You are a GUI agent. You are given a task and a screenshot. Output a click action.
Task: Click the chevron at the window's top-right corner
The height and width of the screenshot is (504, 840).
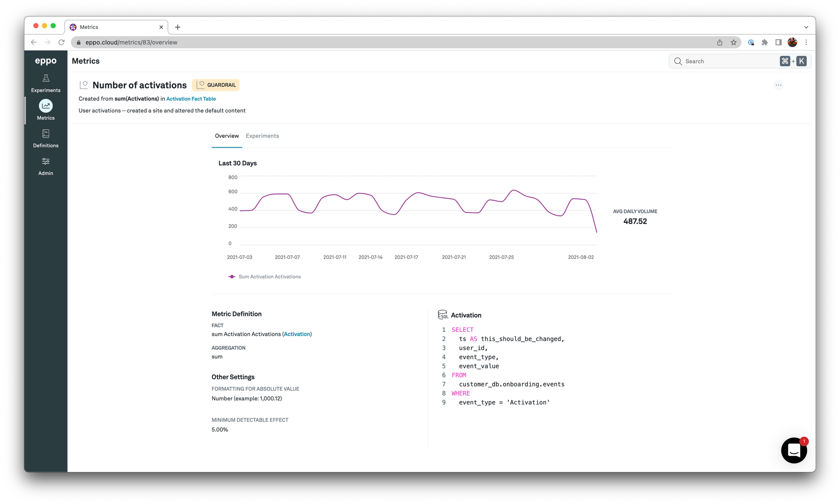806,26
